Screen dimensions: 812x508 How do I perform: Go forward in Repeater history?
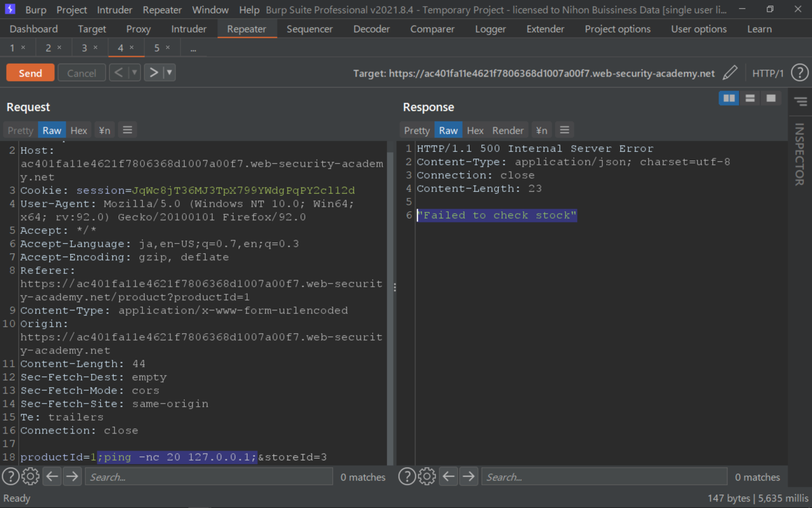(x=154, y=72)
